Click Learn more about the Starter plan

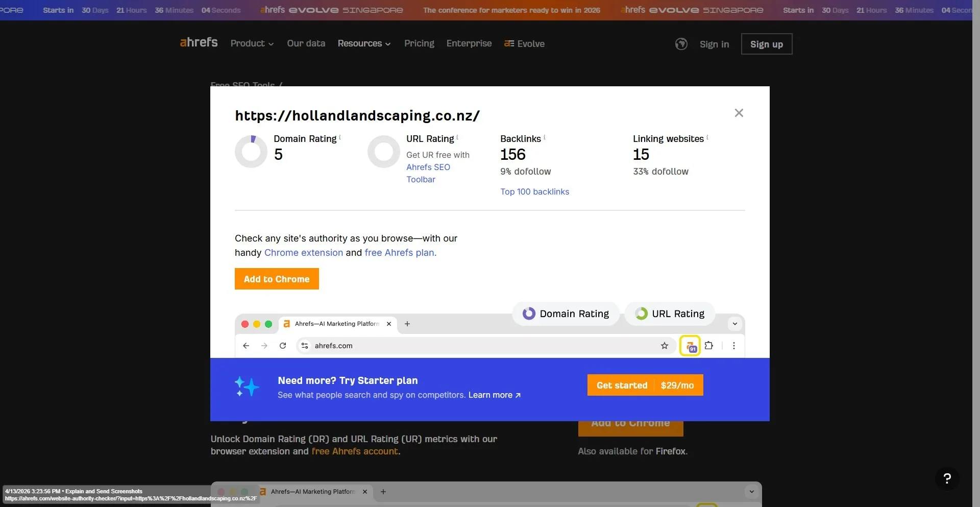click(495, 395)
